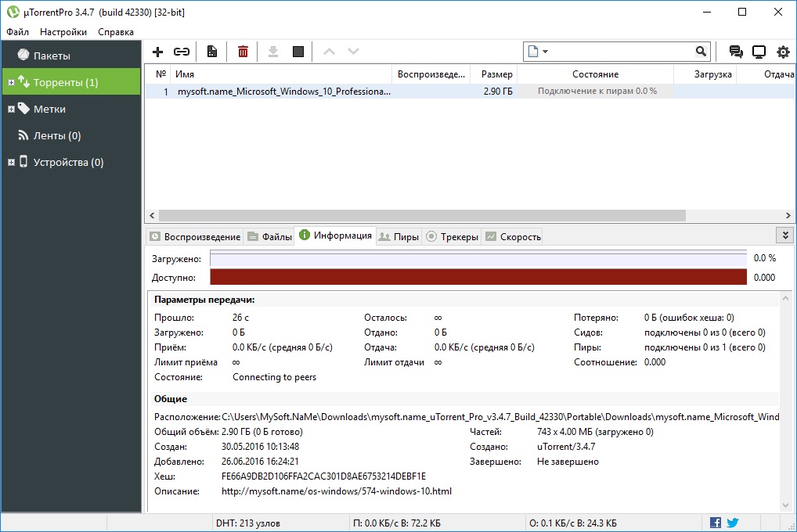Click the description URL http://mysoft.name/os-windows/574-windows-10.html
This screenshot has height=532, width=797.
(337, 491)
